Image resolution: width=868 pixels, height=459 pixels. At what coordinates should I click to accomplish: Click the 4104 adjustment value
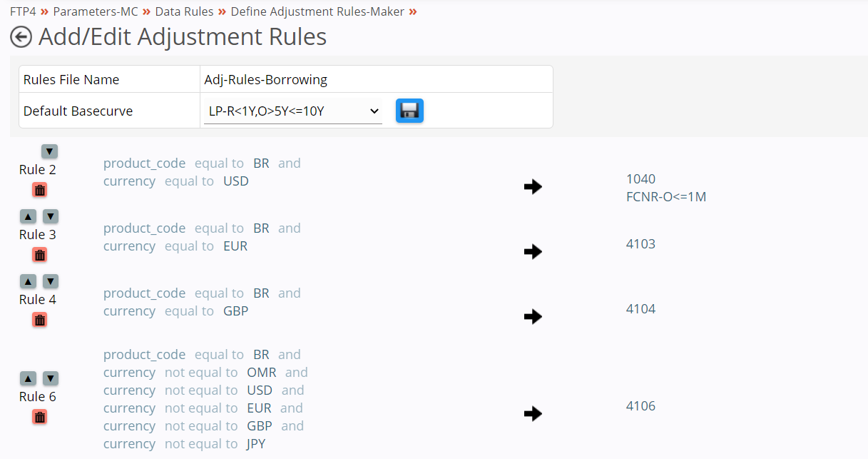click(640, 309)
